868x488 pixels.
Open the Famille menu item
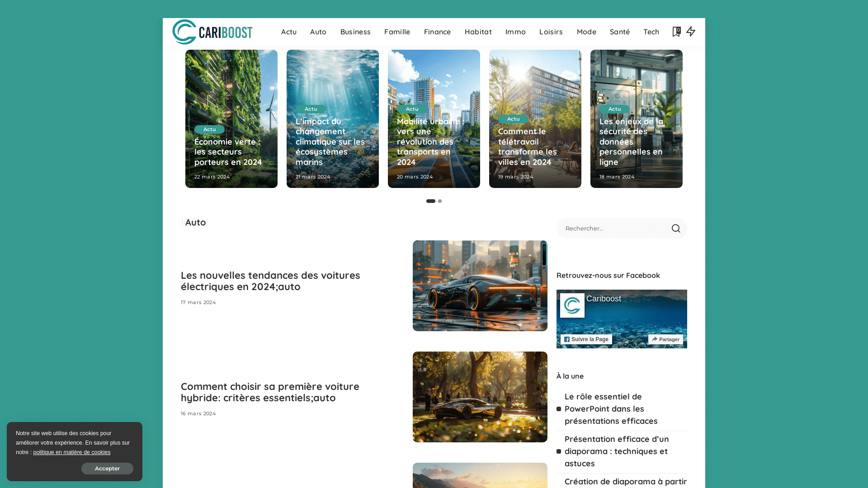(397, 32)
